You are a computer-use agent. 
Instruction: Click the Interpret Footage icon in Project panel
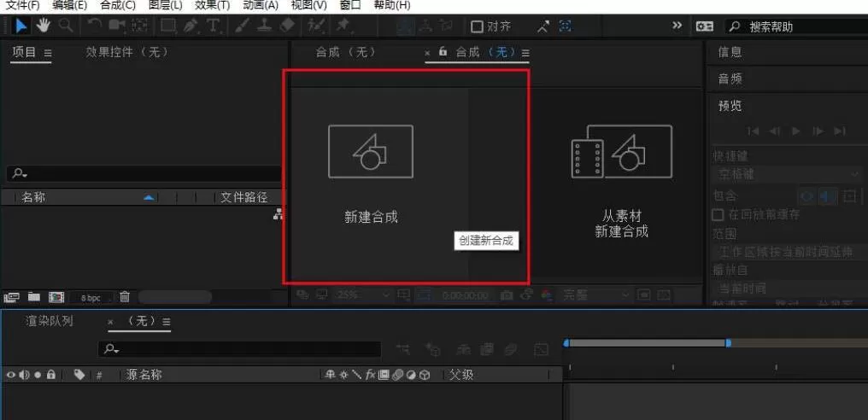coord(11,298)
